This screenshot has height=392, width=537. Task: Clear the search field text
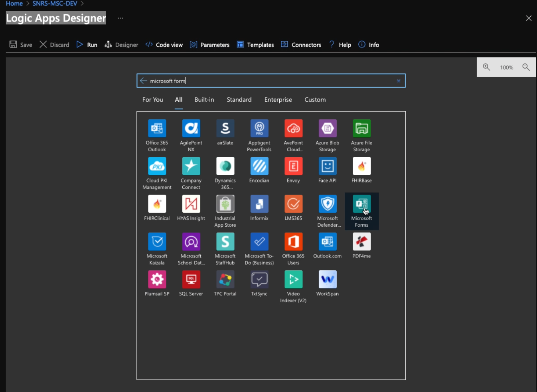(398, 81)
